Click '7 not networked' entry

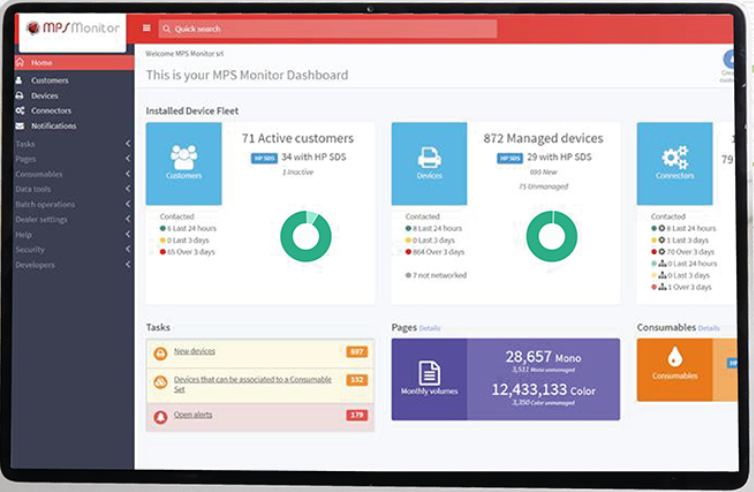[x=436, y=276]
